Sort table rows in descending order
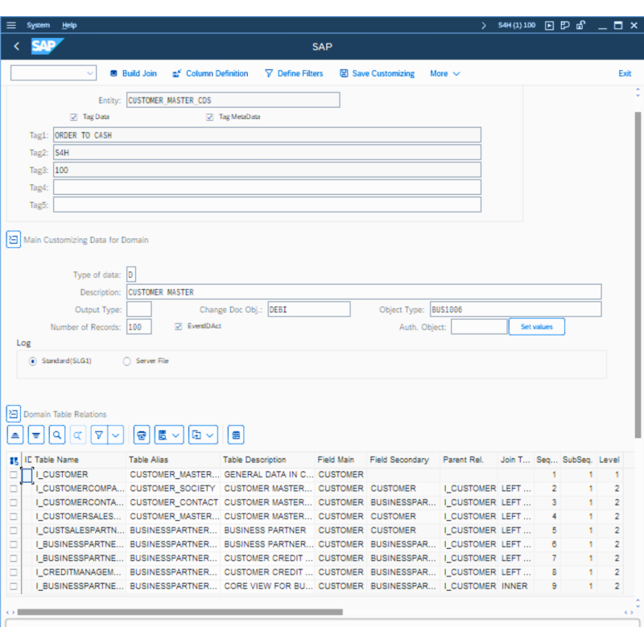 pos(35,435)
